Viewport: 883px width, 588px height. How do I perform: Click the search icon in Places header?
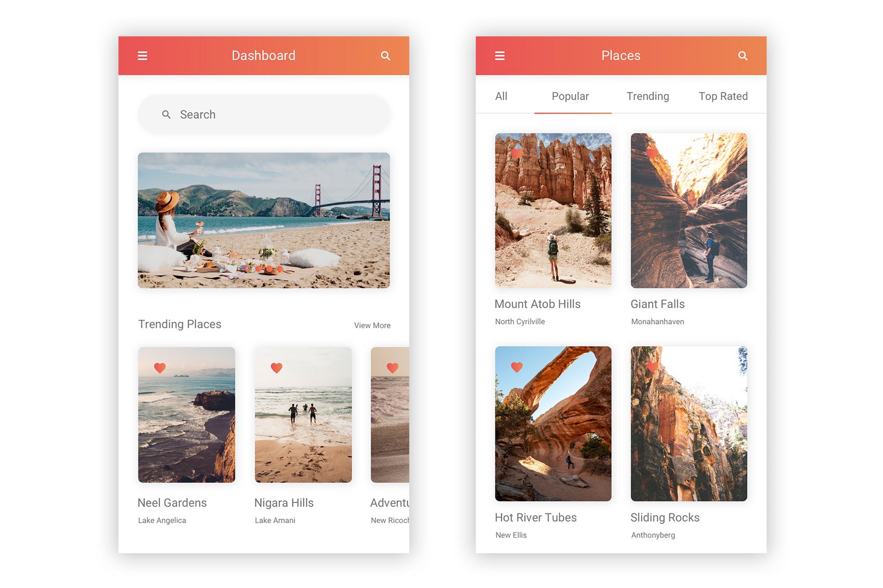(743, 56)
